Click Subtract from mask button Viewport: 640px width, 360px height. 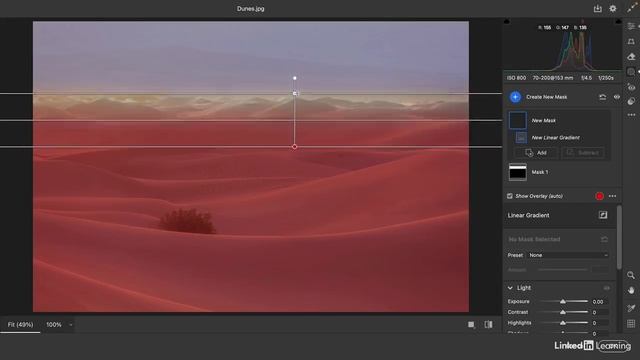pyautogui.click(x=583, y=153)
